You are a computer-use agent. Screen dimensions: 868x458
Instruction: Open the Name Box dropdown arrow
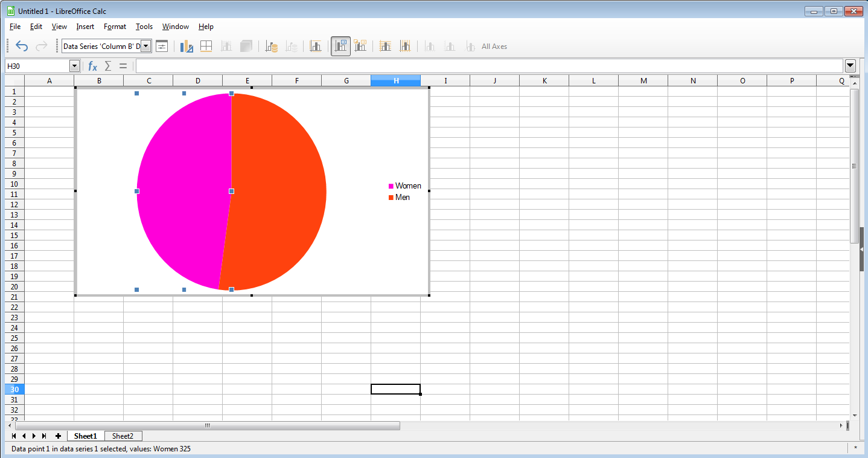pos(75,66)
